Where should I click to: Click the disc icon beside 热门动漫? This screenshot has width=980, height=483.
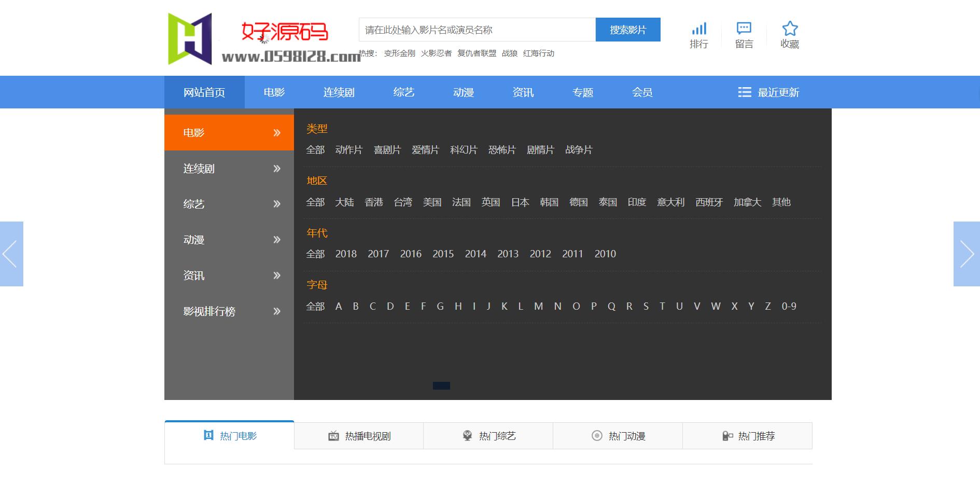click(597, 436)
